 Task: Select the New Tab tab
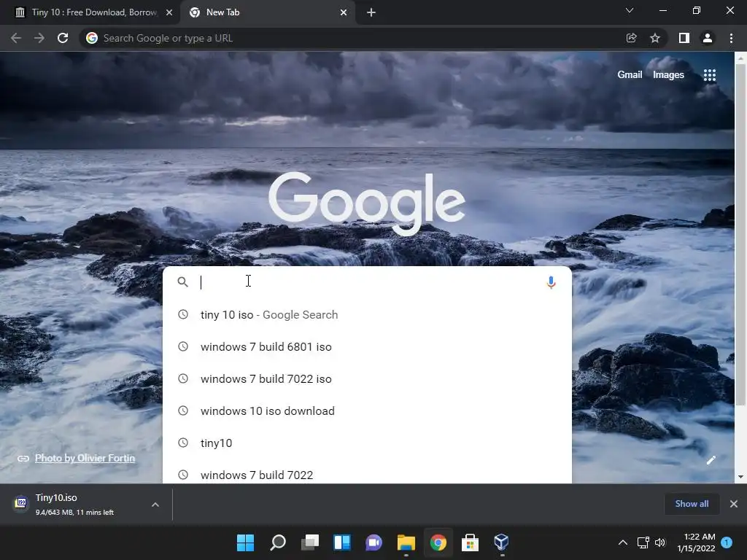click(x=267, y=12)
